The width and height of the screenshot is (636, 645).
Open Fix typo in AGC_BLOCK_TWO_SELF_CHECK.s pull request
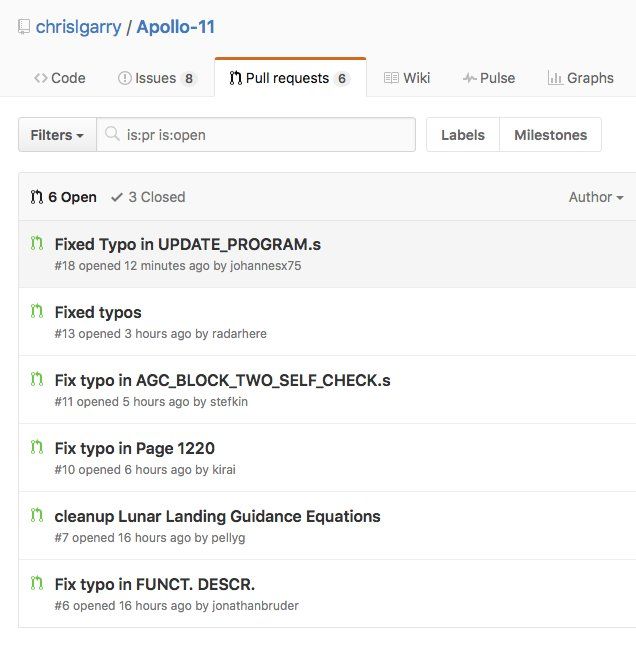(223, 381)
